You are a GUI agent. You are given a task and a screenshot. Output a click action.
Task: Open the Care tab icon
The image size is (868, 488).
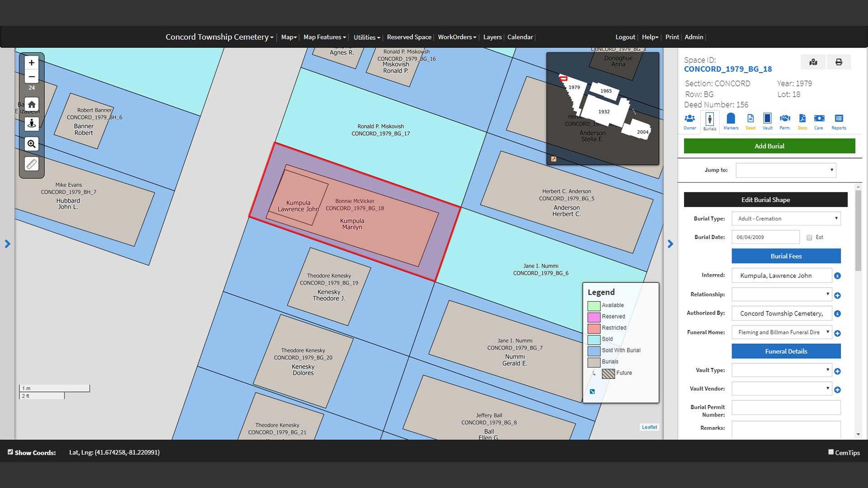point(819,122)
